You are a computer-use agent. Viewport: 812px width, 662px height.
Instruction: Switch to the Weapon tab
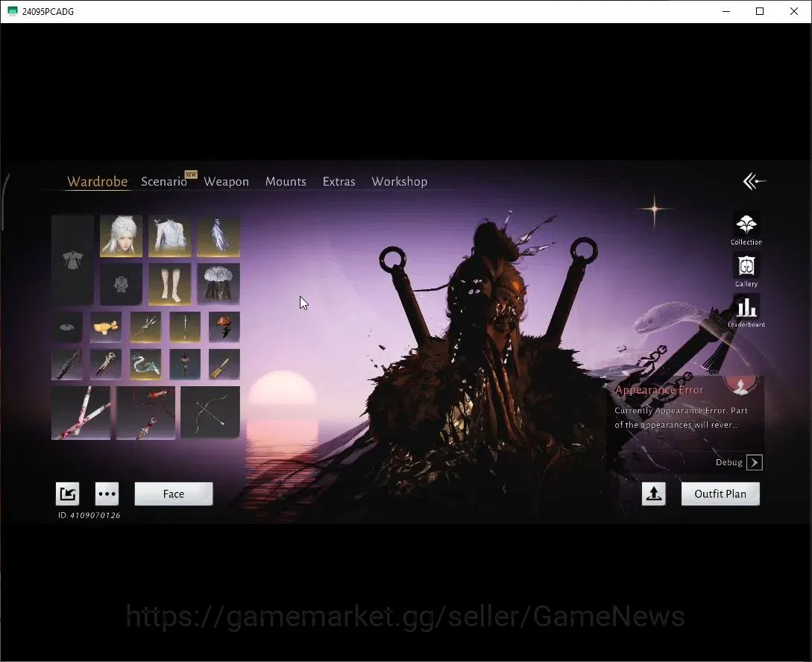[x=227, y=182]
